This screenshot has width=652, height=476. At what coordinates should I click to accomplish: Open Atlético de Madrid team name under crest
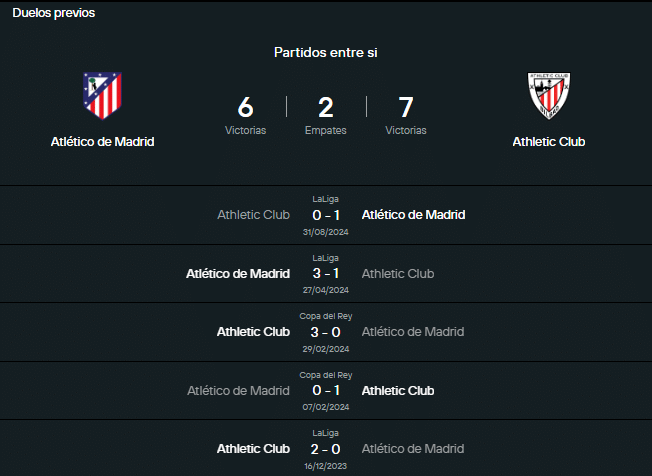[x=102, y=142]
